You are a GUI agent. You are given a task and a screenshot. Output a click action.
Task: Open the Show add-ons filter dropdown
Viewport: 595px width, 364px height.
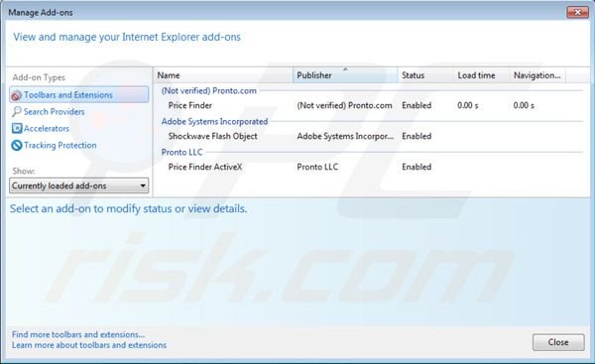(x=79, y=185)
